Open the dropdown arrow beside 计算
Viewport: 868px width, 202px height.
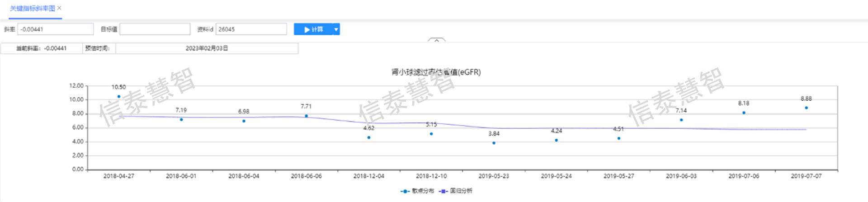336,29
